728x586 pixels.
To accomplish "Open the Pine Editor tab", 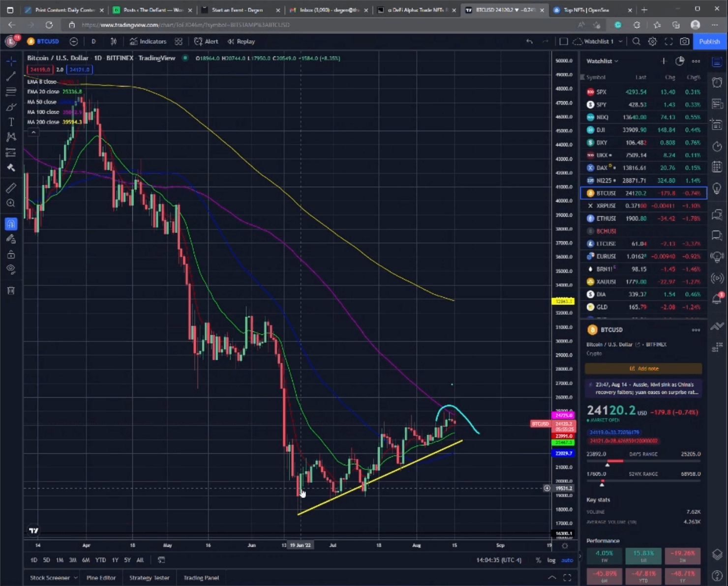I will coord(101,578).
